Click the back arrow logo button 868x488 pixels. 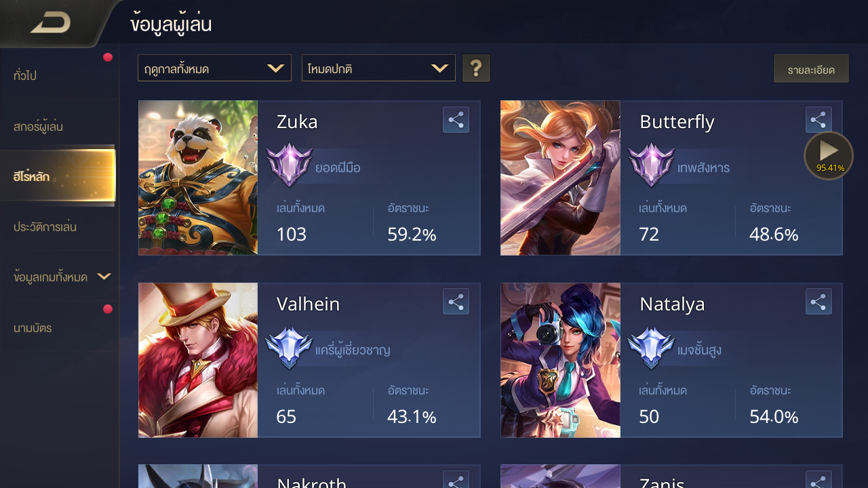click(51, 23)
